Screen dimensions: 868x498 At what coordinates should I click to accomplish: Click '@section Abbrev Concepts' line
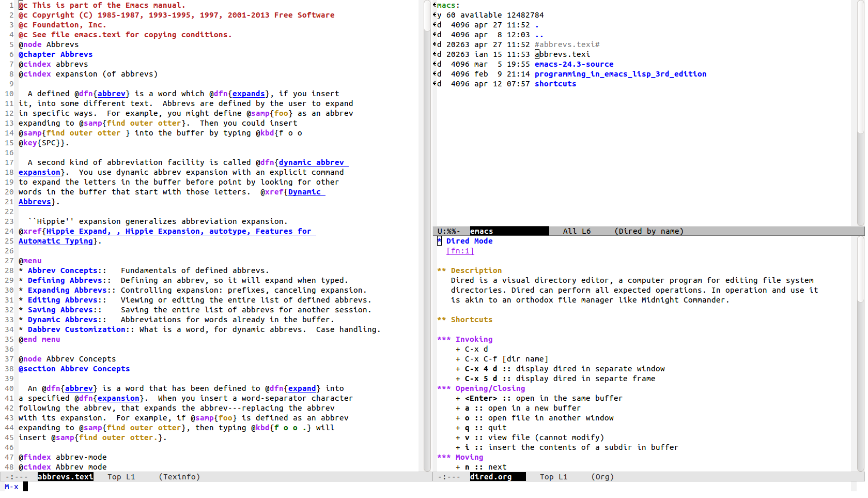click(x=74, y=369)
